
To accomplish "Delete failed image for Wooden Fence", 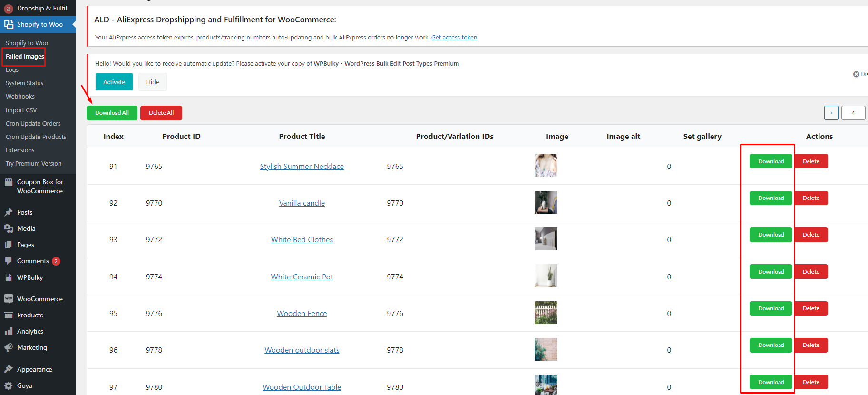I will 811,308.
